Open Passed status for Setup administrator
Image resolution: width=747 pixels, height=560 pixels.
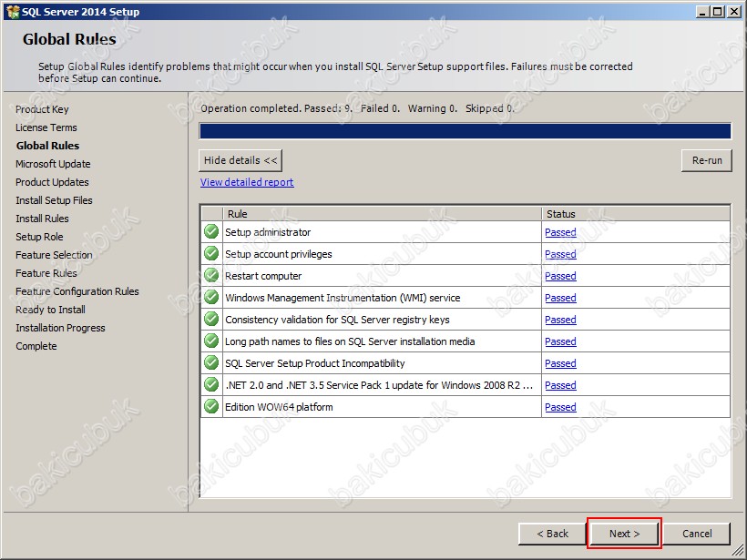(x=560, y=232)
